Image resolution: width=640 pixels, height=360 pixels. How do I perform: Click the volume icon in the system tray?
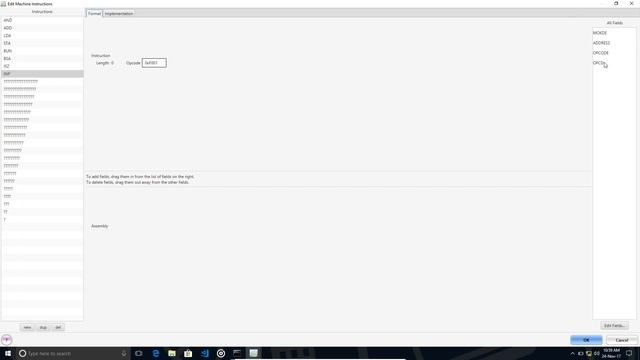coord(597,353)
